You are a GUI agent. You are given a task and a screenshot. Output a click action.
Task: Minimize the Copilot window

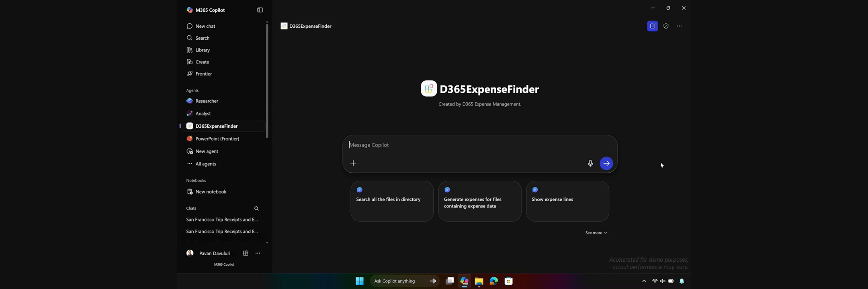pyautogui.click(x=653, y=8)
